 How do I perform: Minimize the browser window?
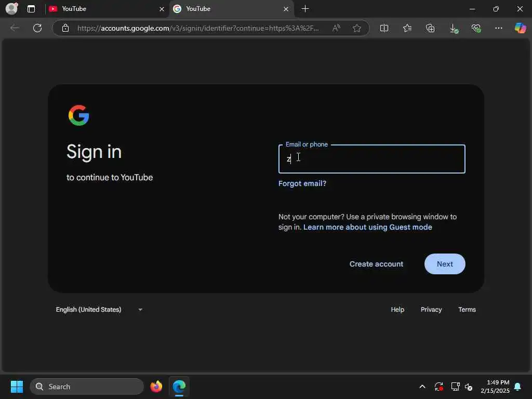pyautogui.click(x=472, y=9)
